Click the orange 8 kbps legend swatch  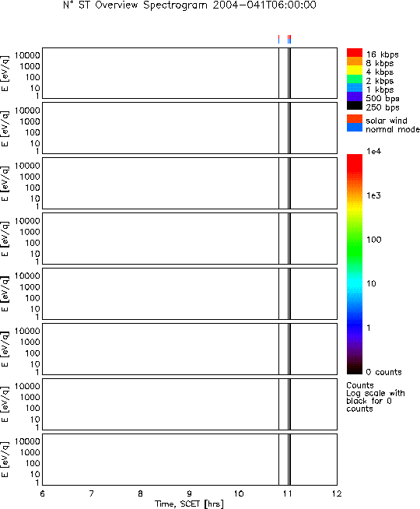355,61
